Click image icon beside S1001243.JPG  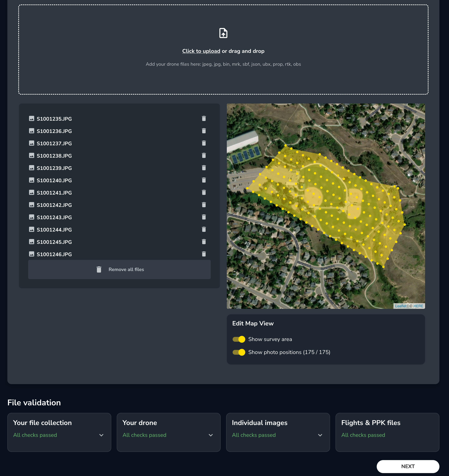coord(32,217)
